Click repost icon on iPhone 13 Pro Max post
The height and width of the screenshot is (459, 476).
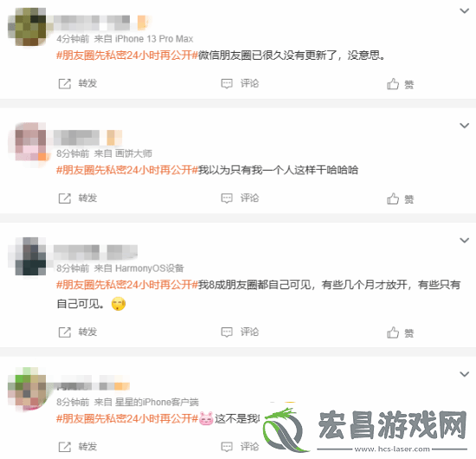coord(64,83)
